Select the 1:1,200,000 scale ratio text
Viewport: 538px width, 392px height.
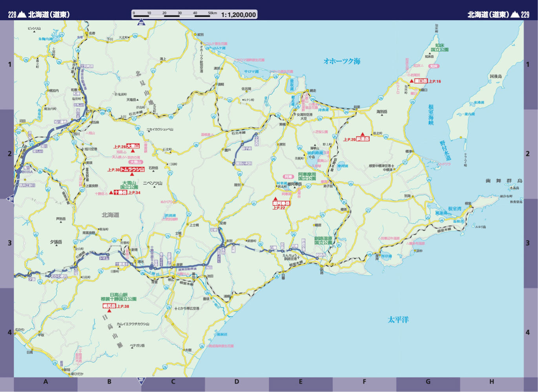[x=238, y=15]
